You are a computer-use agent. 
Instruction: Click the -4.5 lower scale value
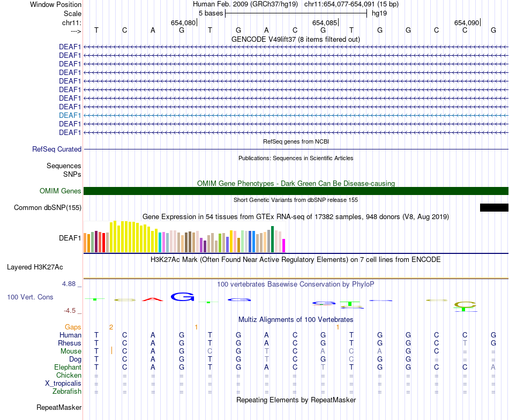[70, 311]
